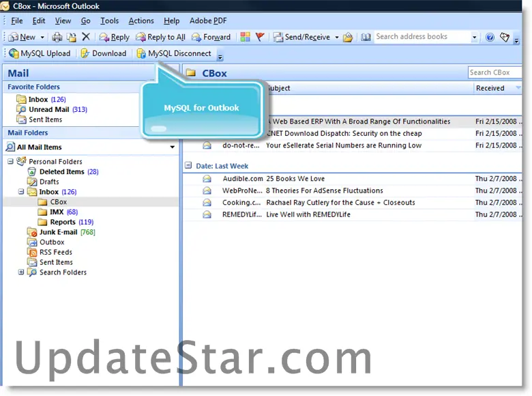The width and height of the screenshot is (532, 396).
Task: Click the New mail button
Action: (x=23, y=37)
